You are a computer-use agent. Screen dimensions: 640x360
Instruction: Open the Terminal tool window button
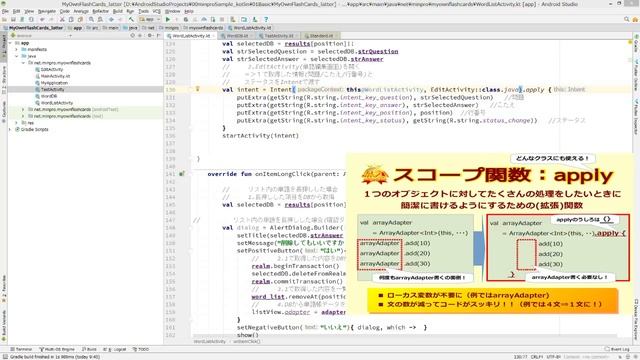tap(21, 349)
